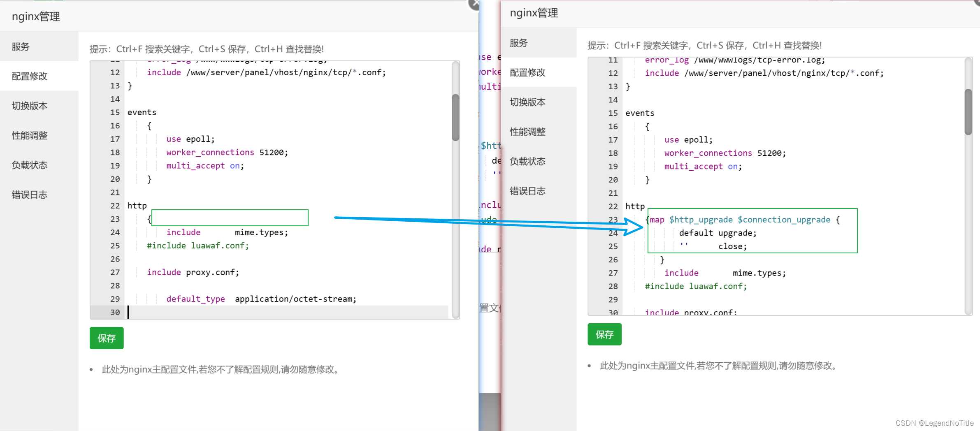This screenshot has height=431, width=980.
Task: Click line number 26 in right editor gutter
Action: pos(613,260)
